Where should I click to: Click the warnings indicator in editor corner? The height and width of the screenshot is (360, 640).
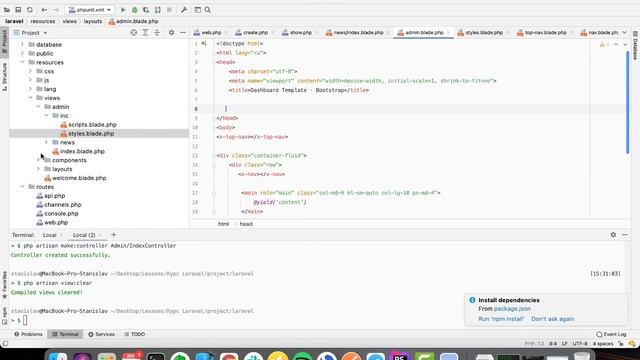(x=604, y=44)
